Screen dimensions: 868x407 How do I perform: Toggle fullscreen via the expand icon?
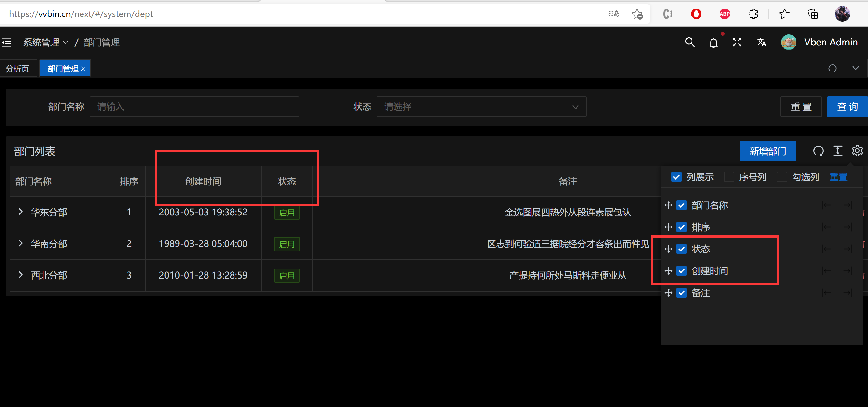point(737,42)
